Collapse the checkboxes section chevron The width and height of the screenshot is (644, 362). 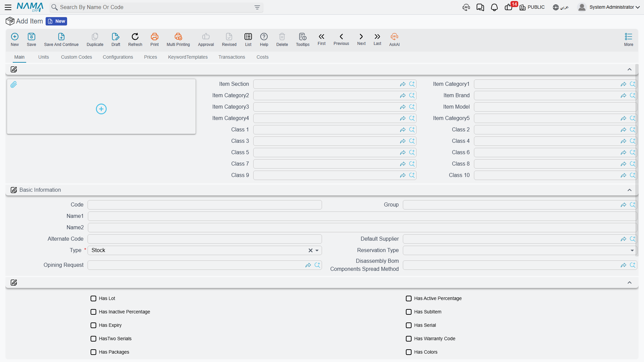[630, 283]
